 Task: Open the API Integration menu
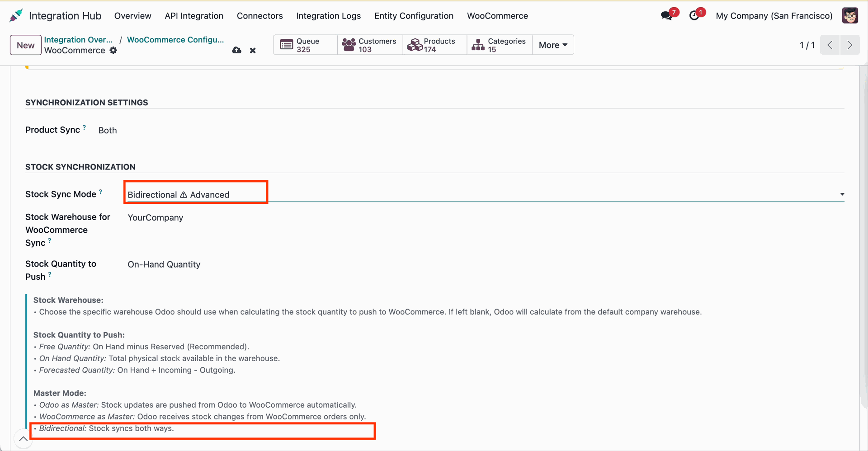[x=194, y=16]
